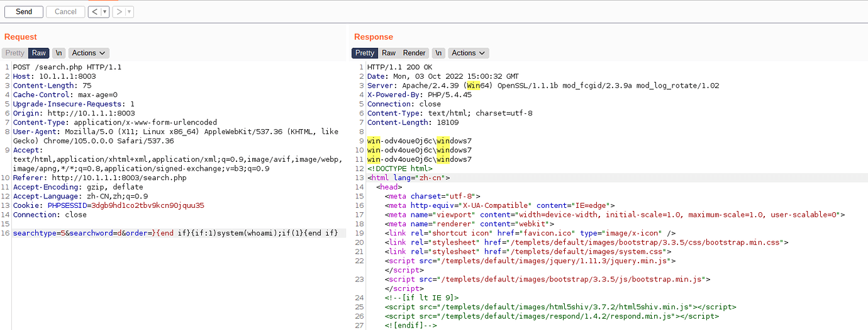Click the <meta charset="utf-8"> line
This screenshot has width=868, height=330.
[x=433, y=196]
